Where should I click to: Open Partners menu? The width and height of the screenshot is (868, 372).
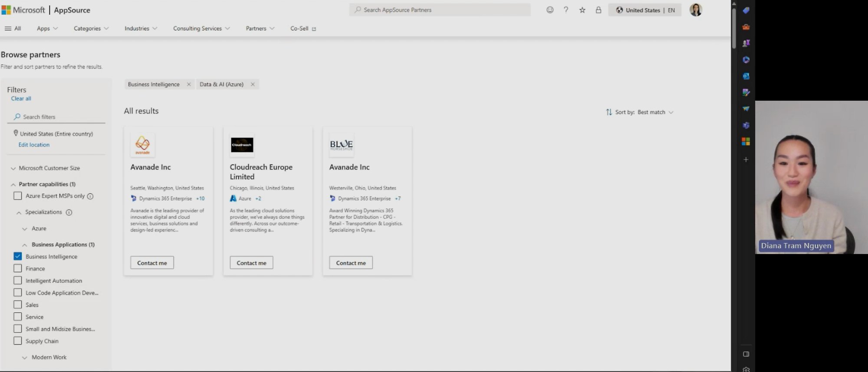260,28
